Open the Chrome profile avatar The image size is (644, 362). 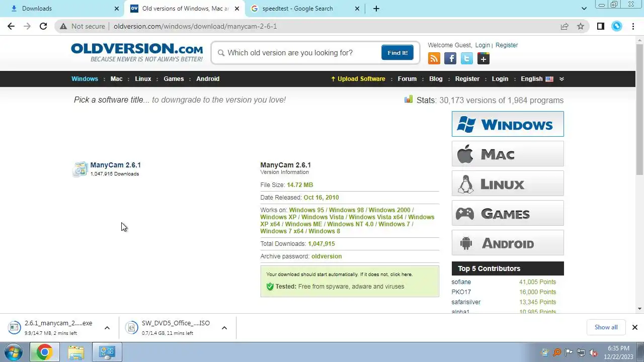click(x=617, y=26)
